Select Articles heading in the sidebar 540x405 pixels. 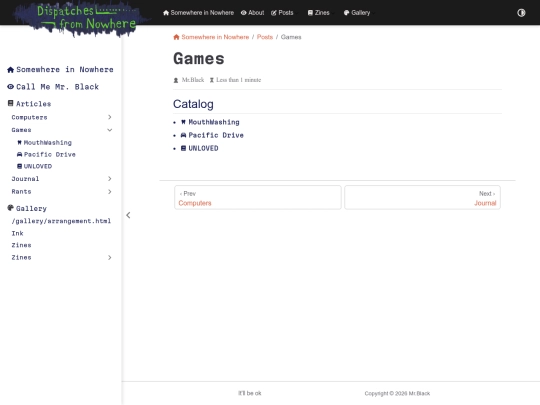[x=33, y=104]
